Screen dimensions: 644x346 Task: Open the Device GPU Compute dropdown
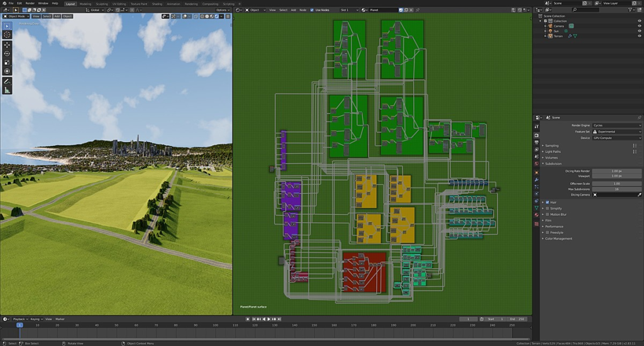coord(616,138)
